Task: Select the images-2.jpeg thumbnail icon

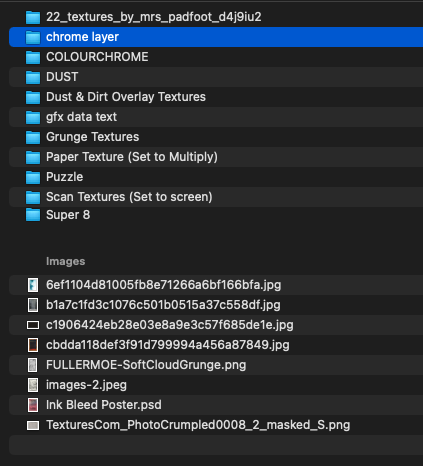Action: 33,385
